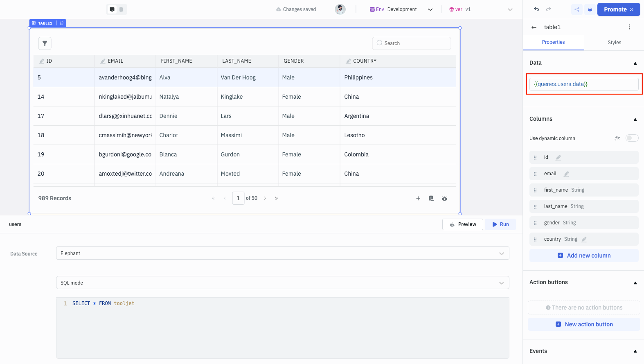Open the version v1 dropdown

(x=480, y=9)
